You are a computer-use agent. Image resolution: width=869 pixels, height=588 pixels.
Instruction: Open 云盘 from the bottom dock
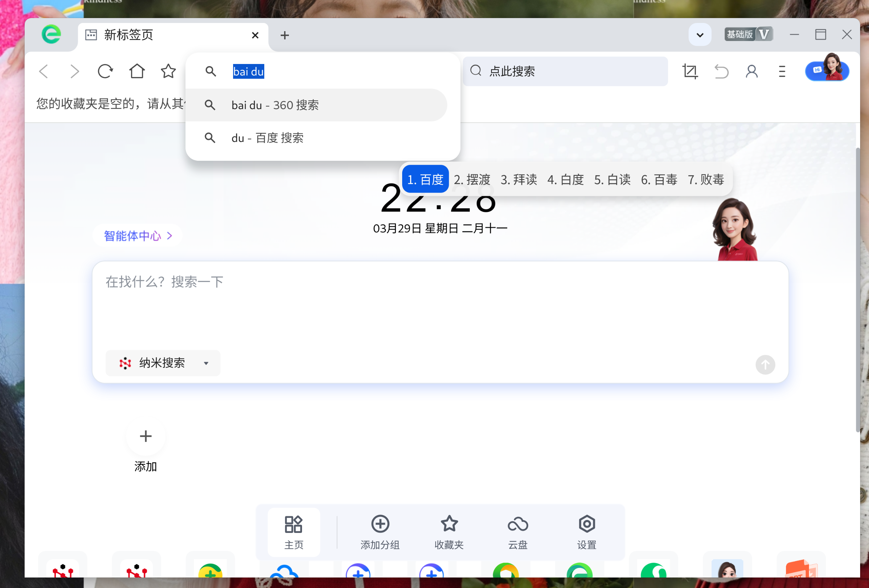518,532
